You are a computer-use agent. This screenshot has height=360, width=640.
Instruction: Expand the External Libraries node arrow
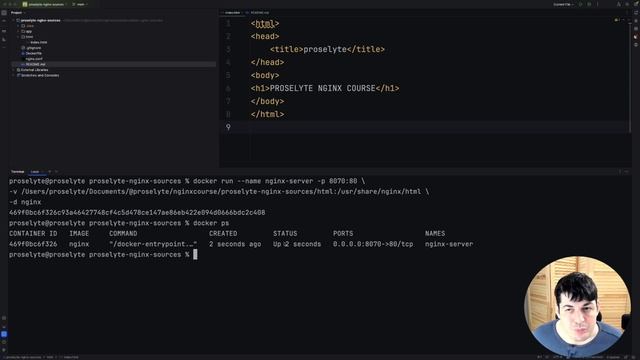tap(13, 70)
